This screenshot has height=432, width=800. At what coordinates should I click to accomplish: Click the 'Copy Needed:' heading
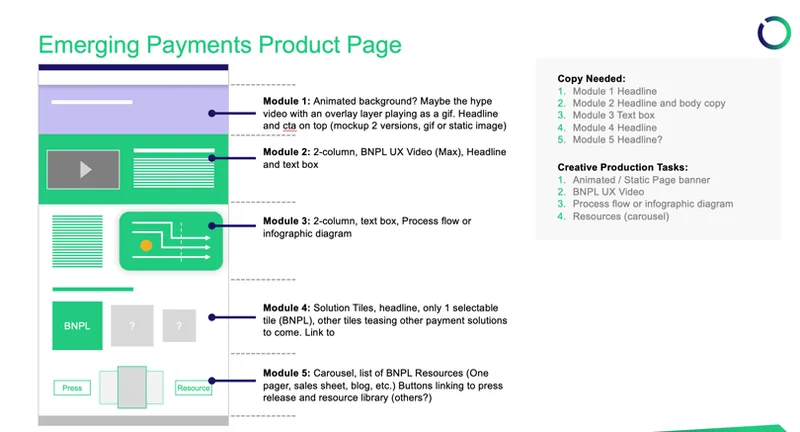click(x=591, y=79)
